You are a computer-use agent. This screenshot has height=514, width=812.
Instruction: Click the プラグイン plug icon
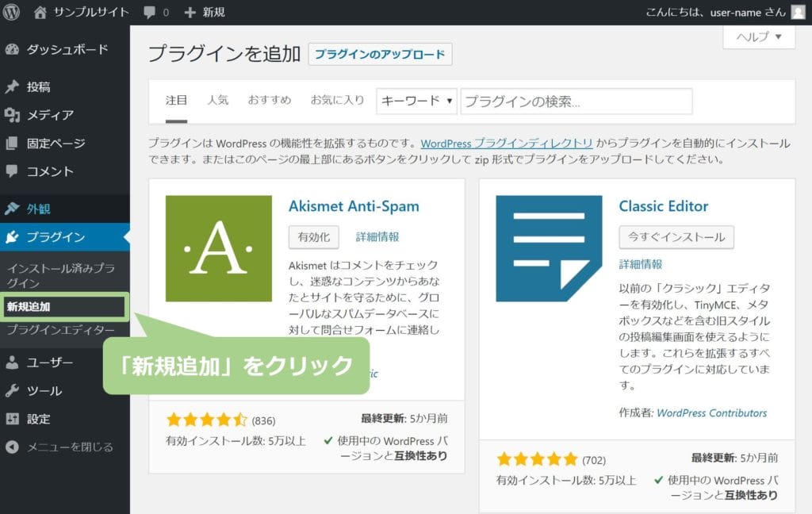point(12,237)
